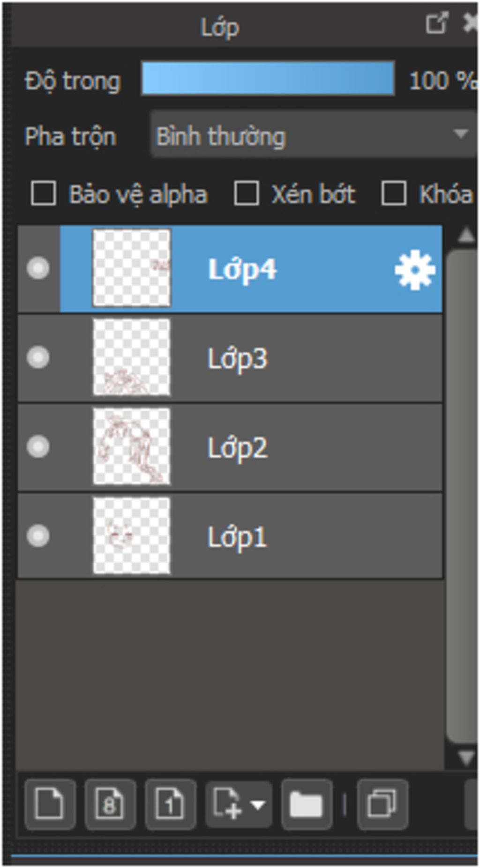This screenshot has width=480, height=868.
Task: Undock the Lớp panel
Action: (x=436, y=23)
